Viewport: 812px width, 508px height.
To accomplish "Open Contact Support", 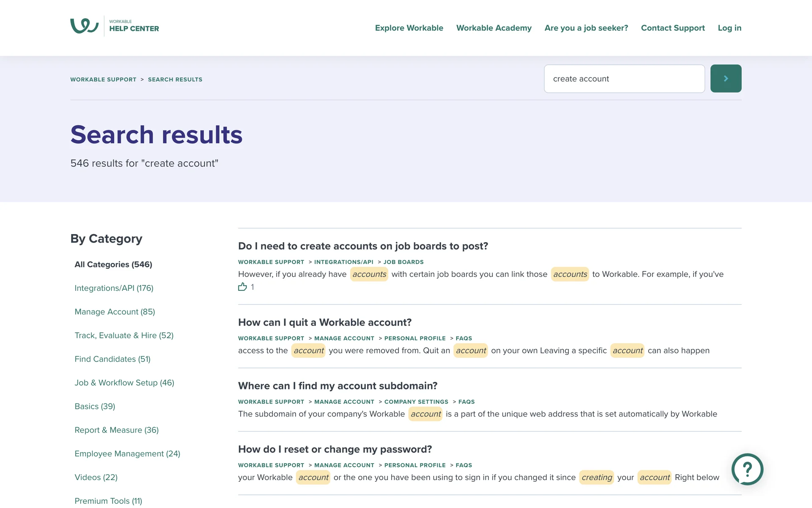I will click(x=672, y=28).
